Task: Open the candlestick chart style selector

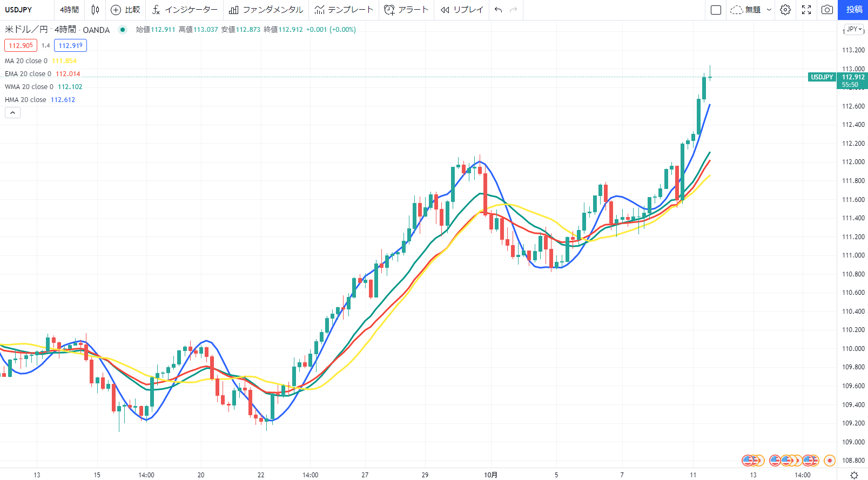Action: pos(95,10)
